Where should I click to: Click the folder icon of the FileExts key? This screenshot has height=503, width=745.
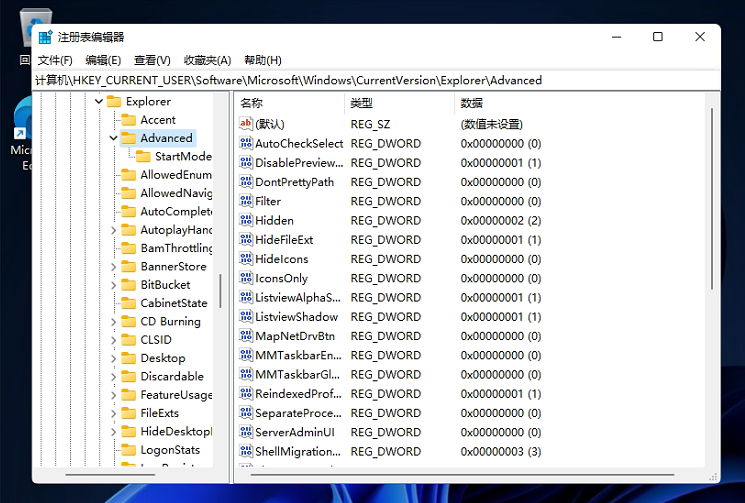point(129,413)
